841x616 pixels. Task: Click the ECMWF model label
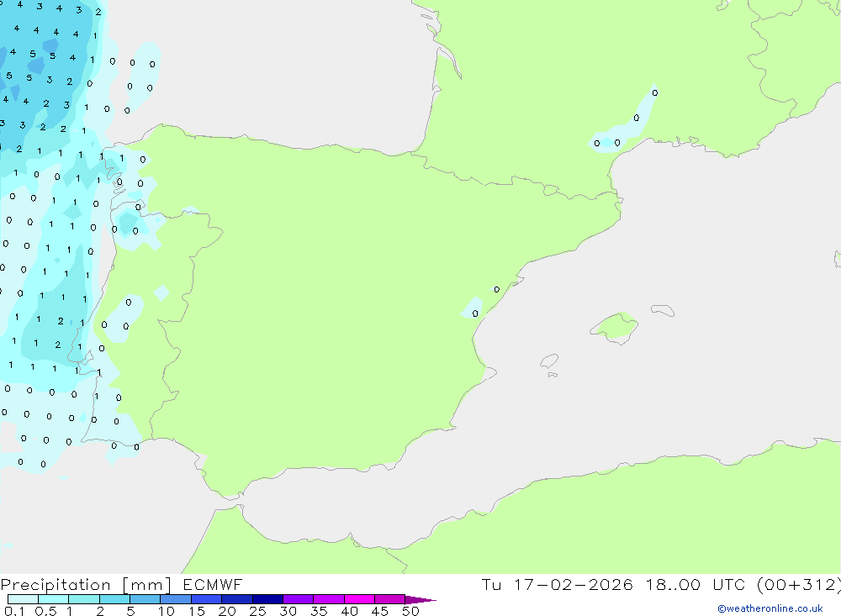click(x=213, y=584)
